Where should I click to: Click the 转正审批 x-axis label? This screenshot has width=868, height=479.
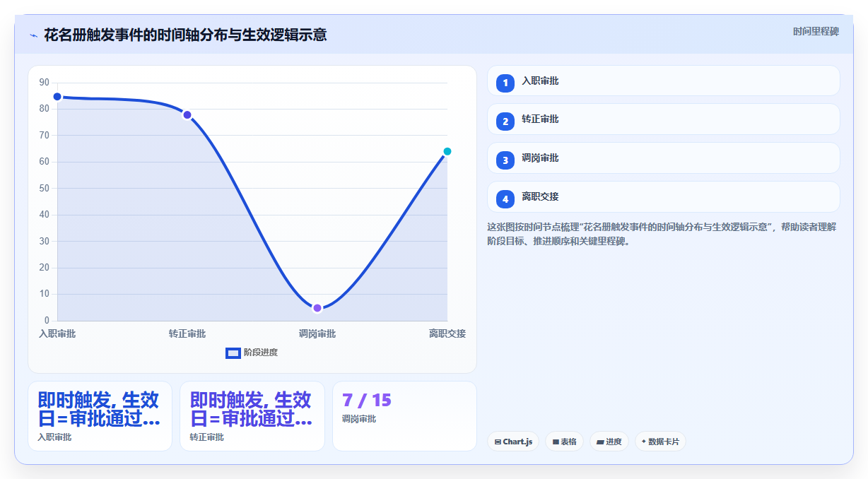pyautogui.click(x=187, y=333)
